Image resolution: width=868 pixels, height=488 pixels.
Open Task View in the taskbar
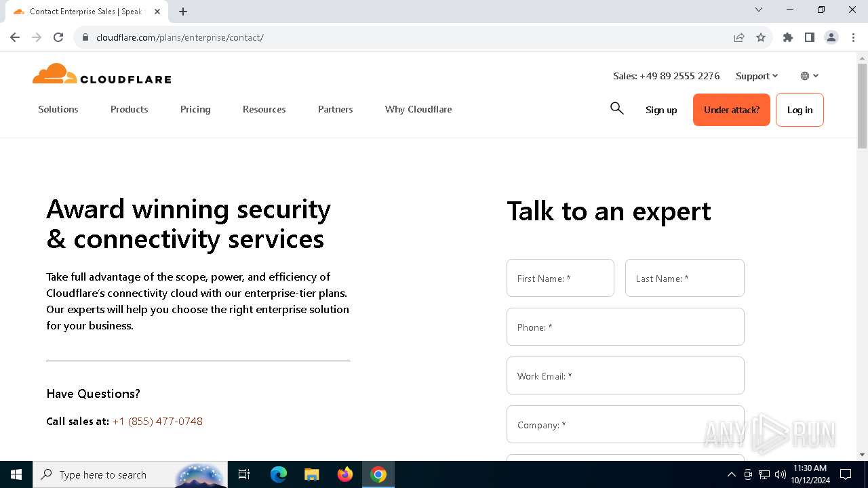point(244,474)
